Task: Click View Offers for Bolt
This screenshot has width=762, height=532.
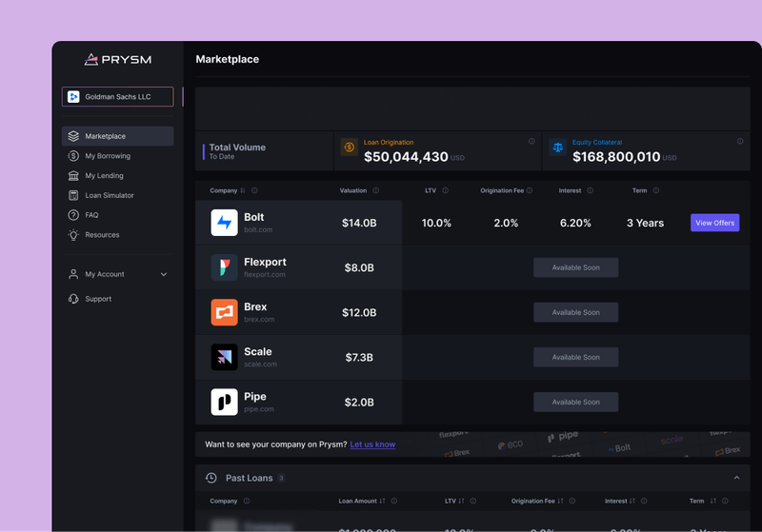Action: [x=715, y=223]
